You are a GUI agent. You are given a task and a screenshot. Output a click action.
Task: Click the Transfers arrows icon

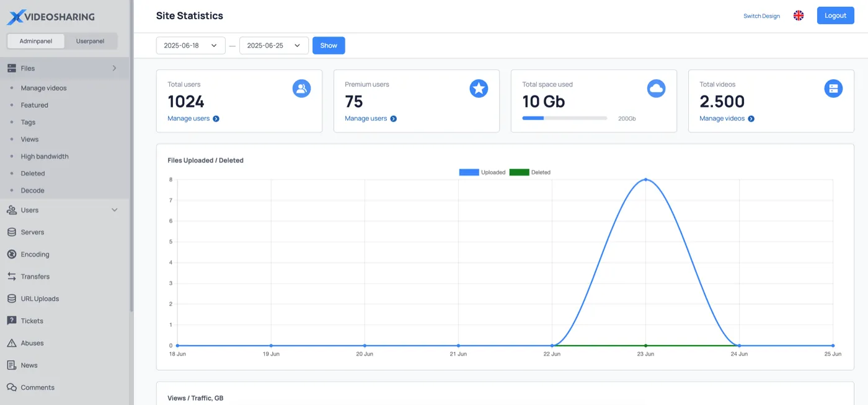(12, 277)
